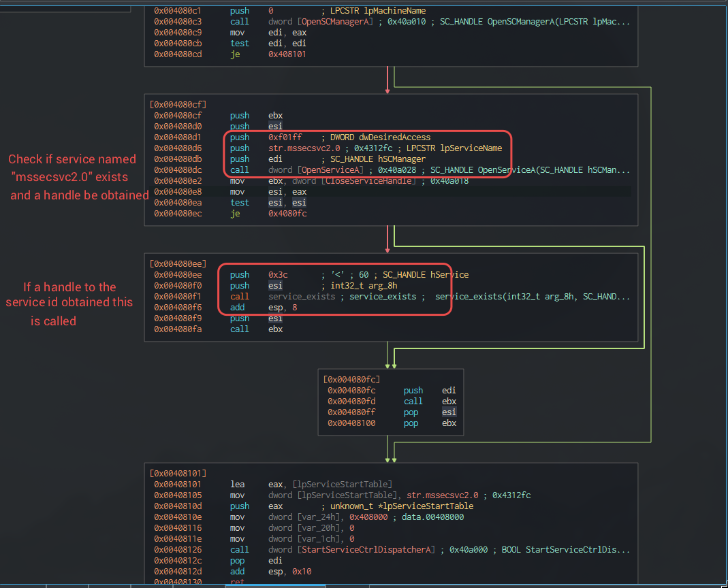Follow jump target 0x408101 in je instruction

point(287,54)
